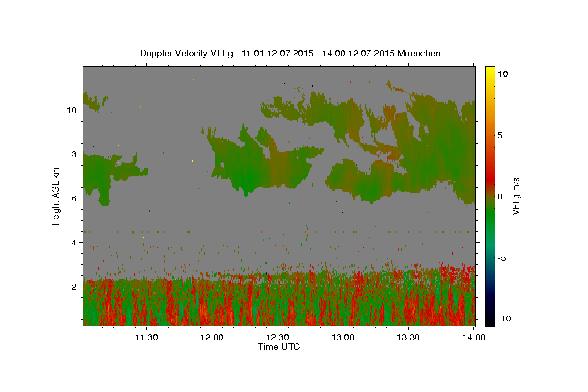This screenshot has width=588, height=392.
Task: Click height axis label '4'
Action: click(74, 242)
